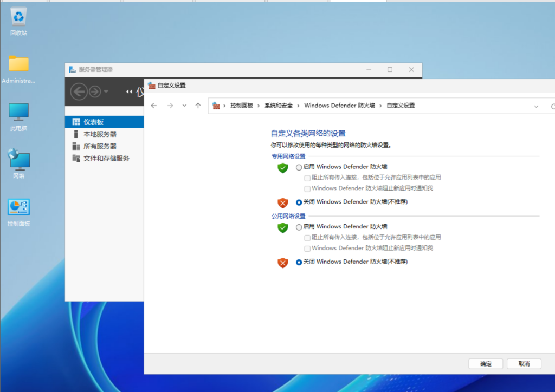Screen dimensions: 555x392
Task: Open 文件和存储服务 in Server Manager sidebar
Action: point(105,158)
